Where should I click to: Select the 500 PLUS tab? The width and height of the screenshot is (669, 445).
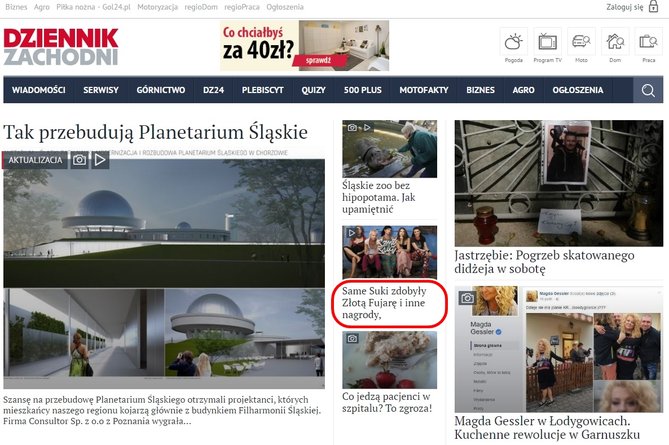point(363,90)
